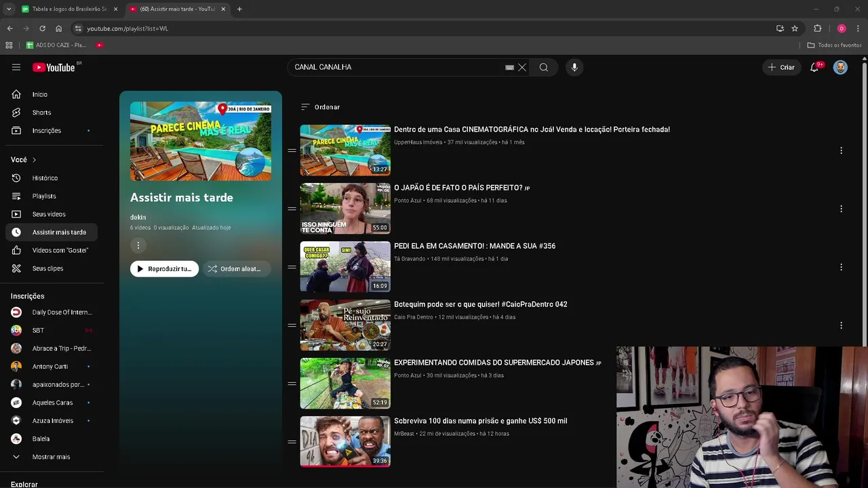
Task: Open the account avatar menu
Action: point(840,67)
